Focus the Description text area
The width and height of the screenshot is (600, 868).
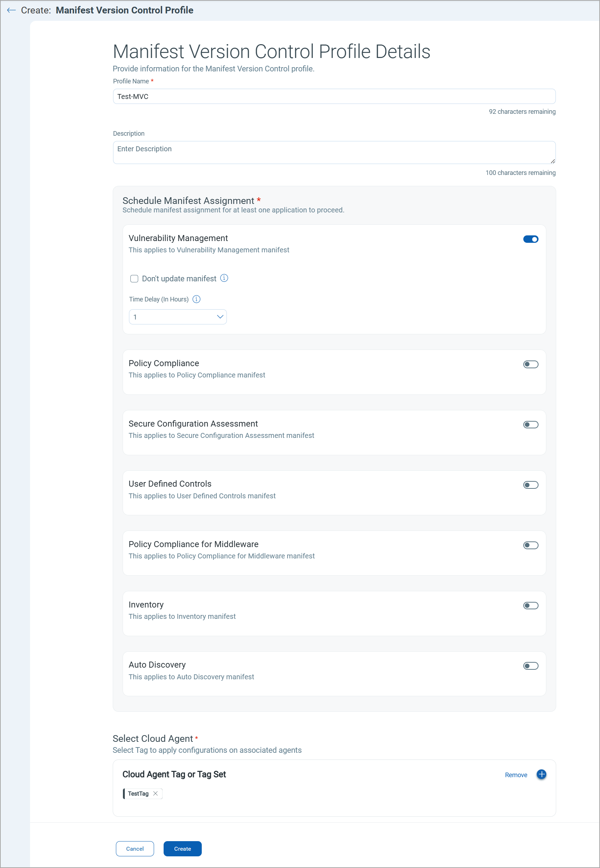(x=334, y=152)
